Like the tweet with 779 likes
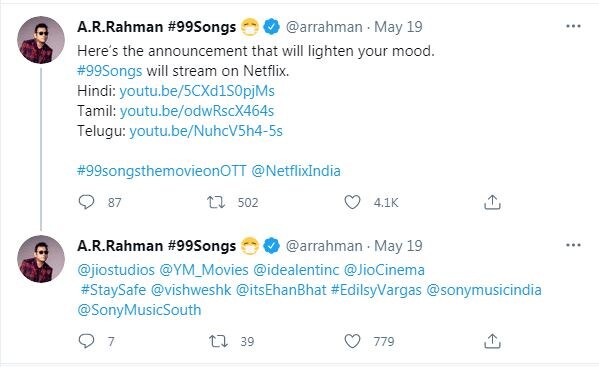599x367 pixels. (352, 341)
